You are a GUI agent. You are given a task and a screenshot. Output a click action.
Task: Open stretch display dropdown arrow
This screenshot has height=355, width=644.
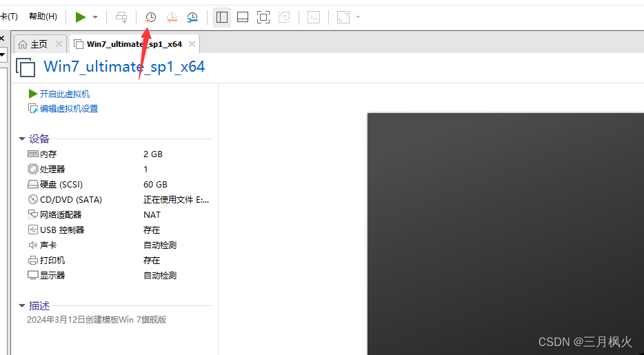(x=358, y=17)
